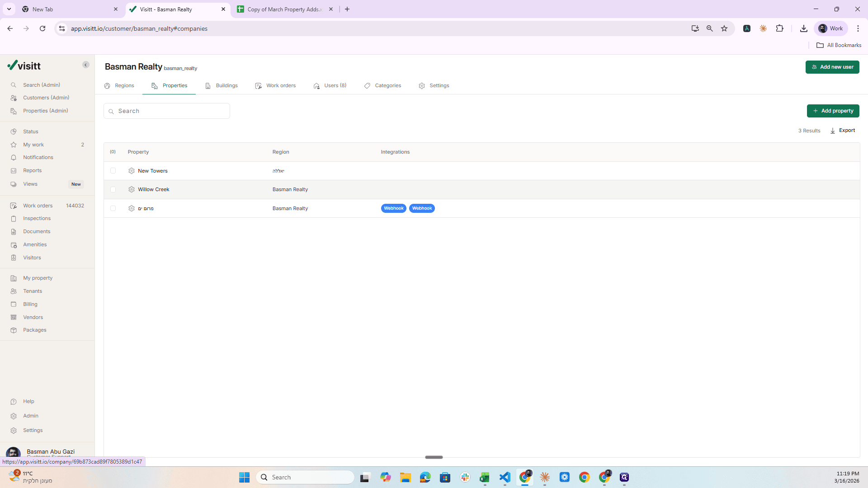Export the properties list
Image resolution: width=868 pixels, height=488 pixels.
tap(843, 131)
